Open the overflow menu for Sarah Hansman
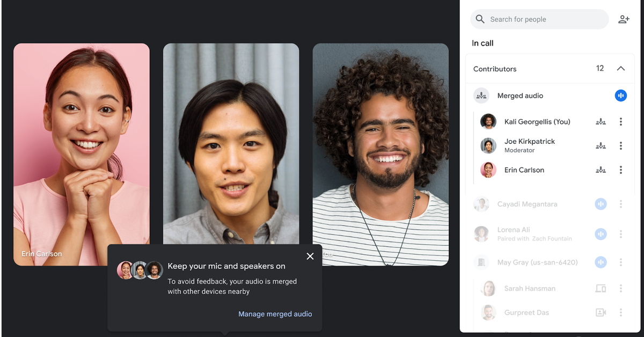This screenshot has width=644, height=337. [x=621, y=288]
